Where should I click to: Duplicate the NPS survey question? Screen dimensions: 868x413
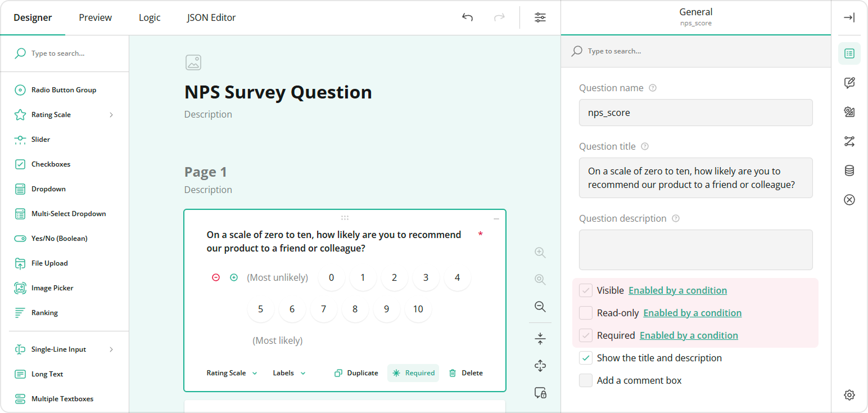click(356, 372)
